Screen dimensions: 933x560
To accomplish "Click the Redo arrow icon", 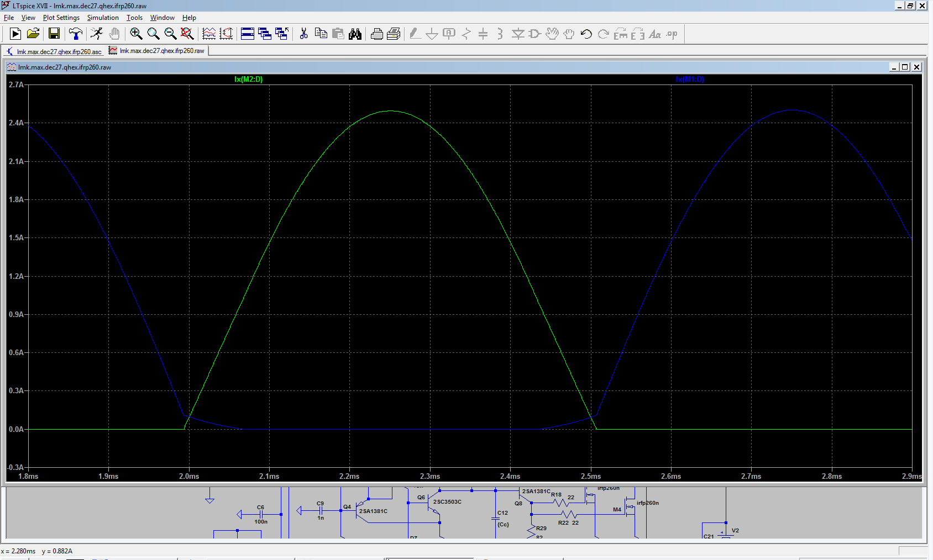I will (604, 34).
